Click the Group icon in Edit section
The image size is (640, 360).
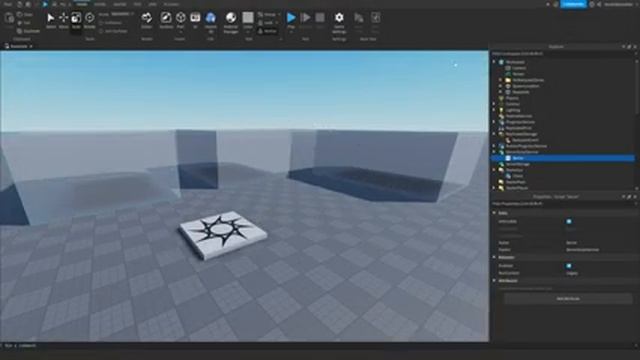point(260,15)
